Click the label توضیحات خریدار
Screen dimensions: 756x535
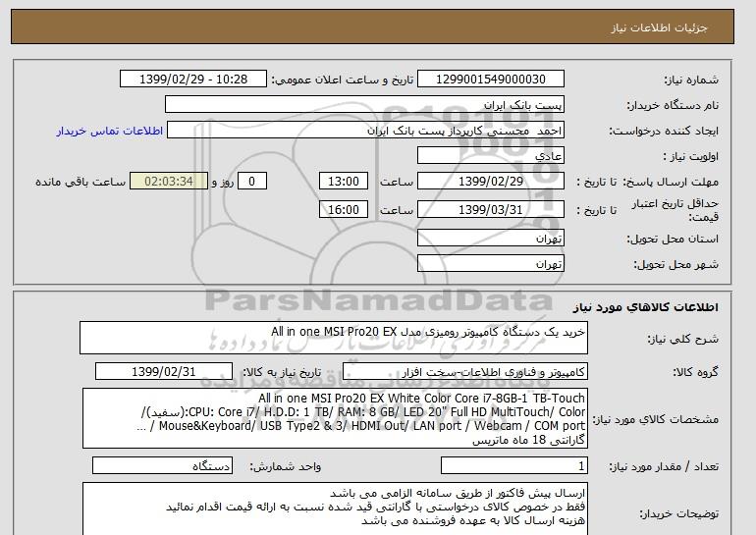tap(678, 514)
